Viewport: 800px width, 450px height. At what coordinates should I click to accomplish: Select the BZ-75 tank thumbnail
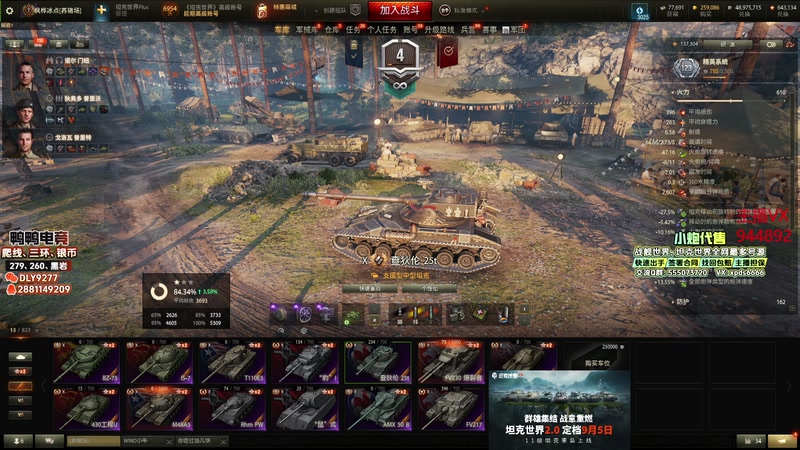pos(86,363)
